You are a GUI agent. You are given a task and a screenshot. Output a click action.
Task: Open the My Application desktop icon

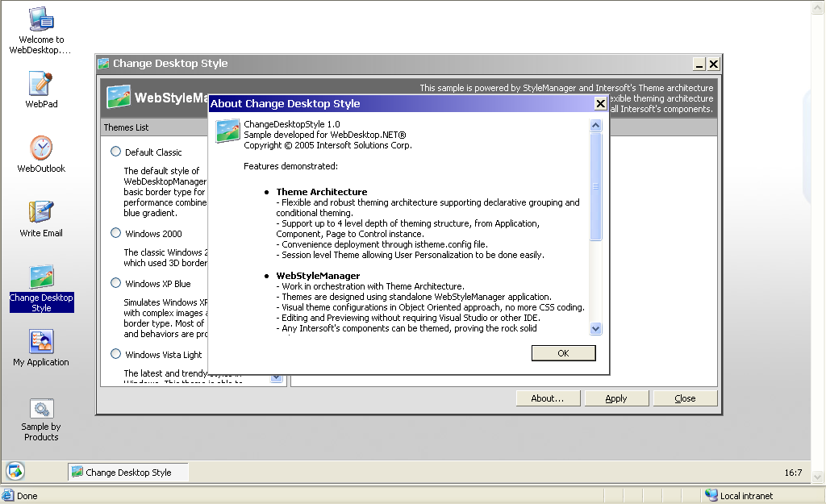click(x=41, y=342)
